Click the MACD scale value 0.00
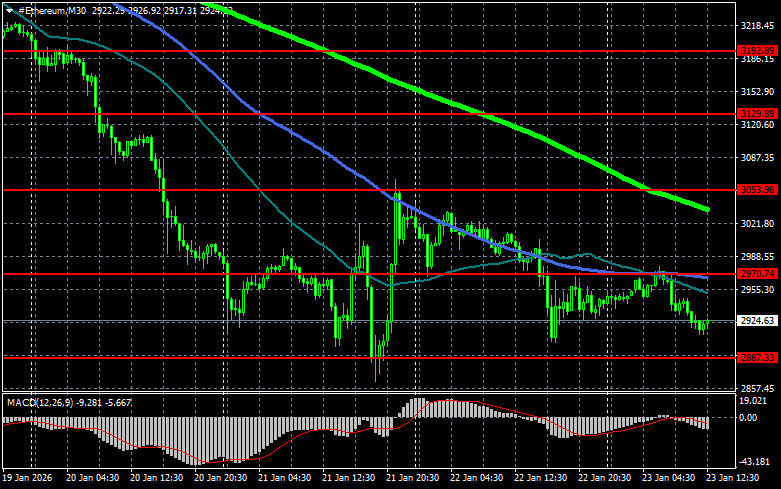781x489 pixels. [749, 418]
